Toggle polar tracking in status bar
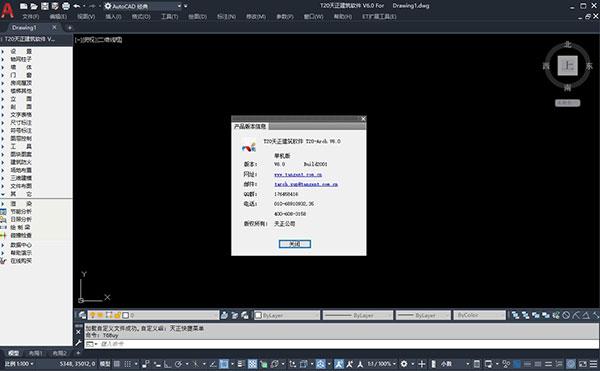The height and width of the screenshot is (371, 600). pos(178,364)
